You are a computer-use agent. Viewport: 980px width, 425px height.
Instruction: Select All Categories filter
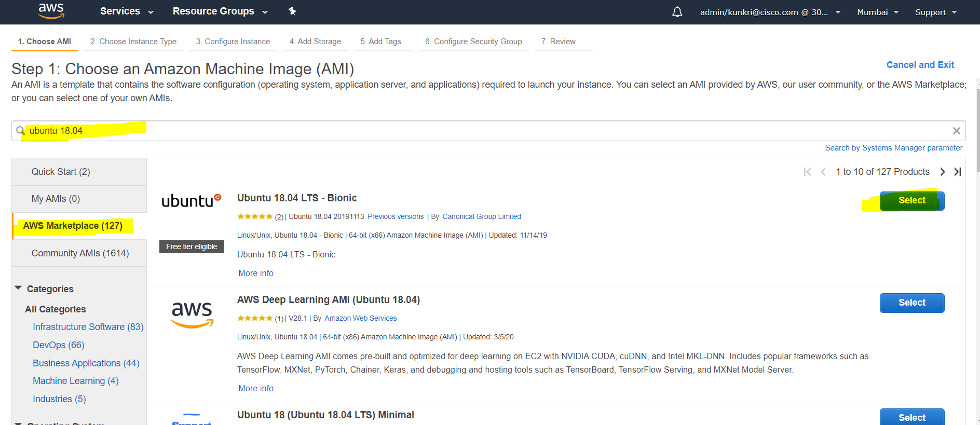56,309
